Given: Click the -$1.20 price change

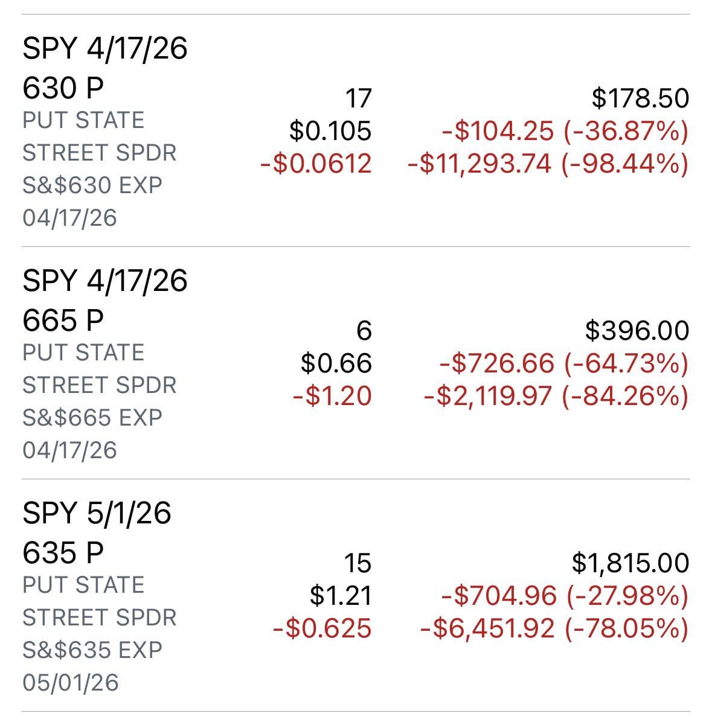Looking at the screenshot, I should (332, 396).
